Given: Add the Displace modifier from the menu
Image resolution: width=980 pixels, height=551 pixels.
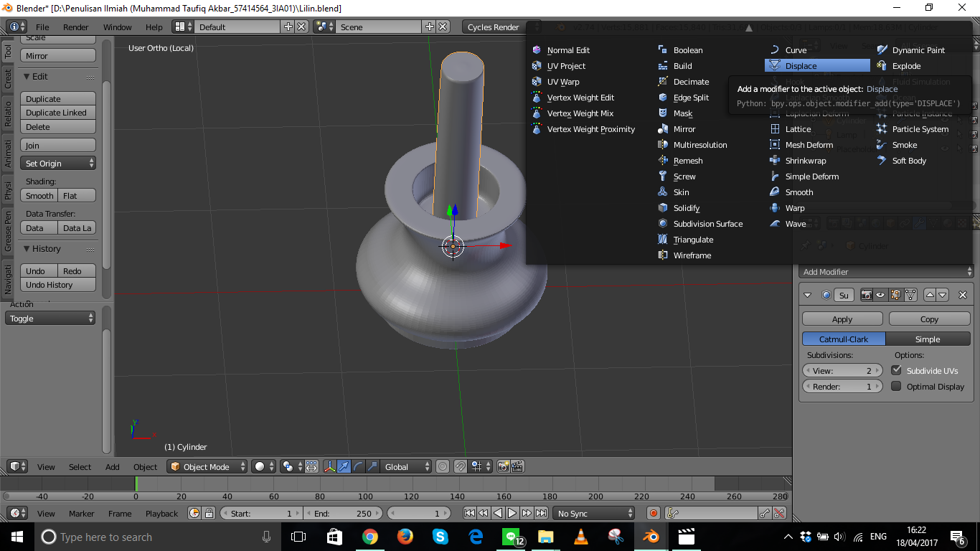Looking at the screenshot, I should pos(817,66).
